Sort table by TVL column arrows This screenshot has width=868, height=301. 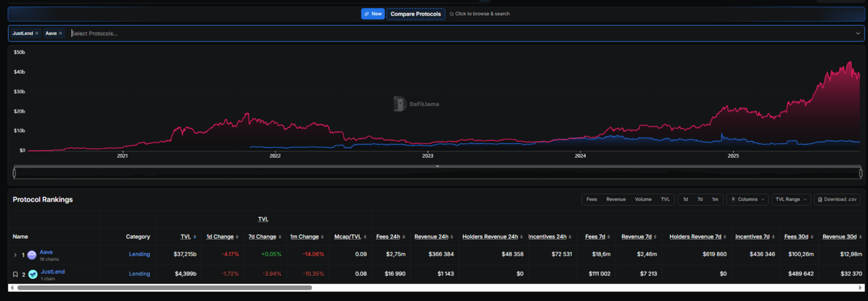[x=195, y=237]
